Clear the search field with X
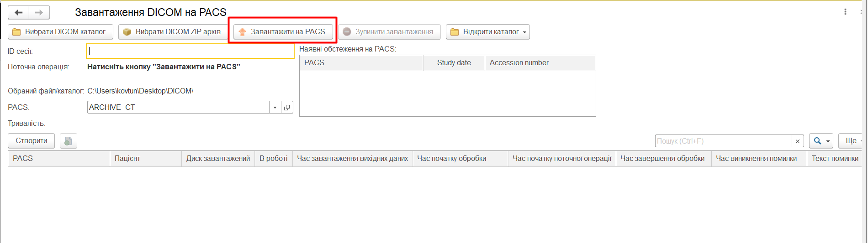 tap(798, 141)
